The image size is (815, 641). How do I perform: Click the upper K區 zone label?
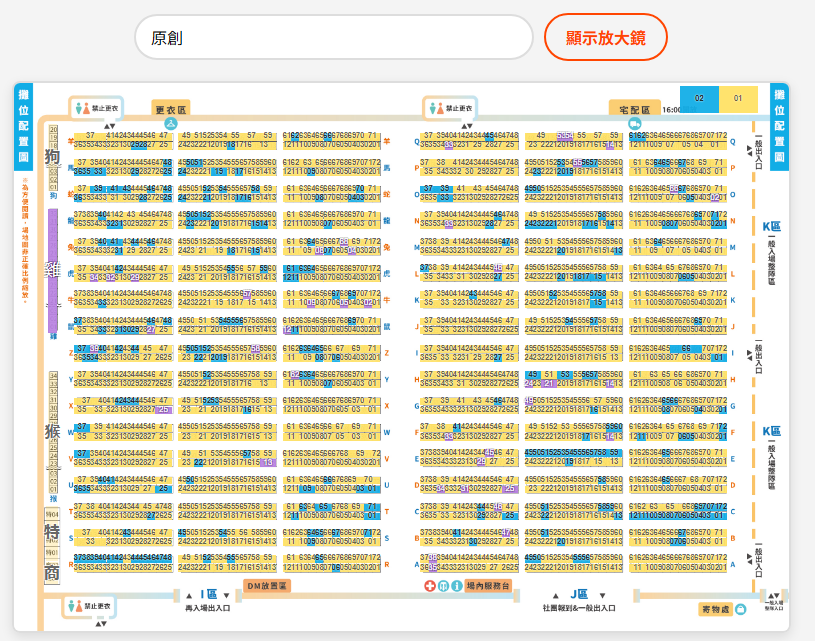pos(772,226)
